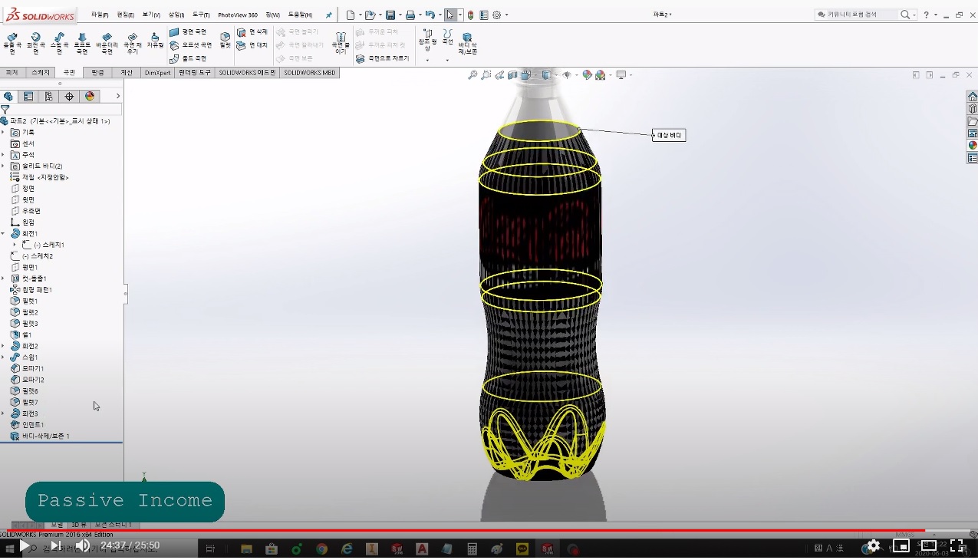This screenshot has height=560, width=978.
Task: Switch to the SOLIDWORKS MBD tab
Action: pos(309,73)
